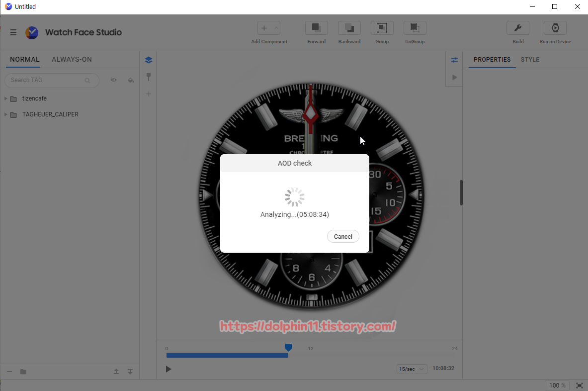Click the 10:08:32 time display
The image size is (588, 391).
tap(443, 369)
